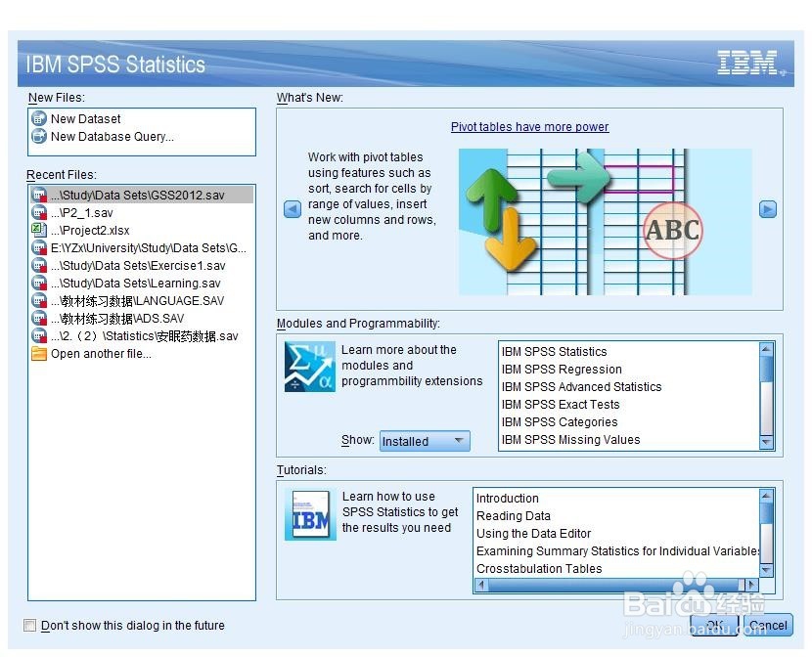Click tutorials horizontal scroll right arrow

[x=752, y=585]
